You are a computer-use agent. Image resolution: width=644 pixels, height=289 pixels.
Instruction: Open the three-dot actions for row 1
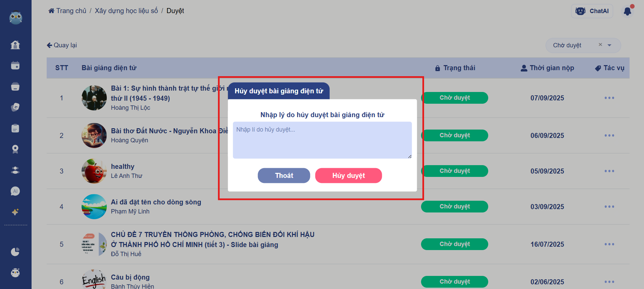point(609,98)
